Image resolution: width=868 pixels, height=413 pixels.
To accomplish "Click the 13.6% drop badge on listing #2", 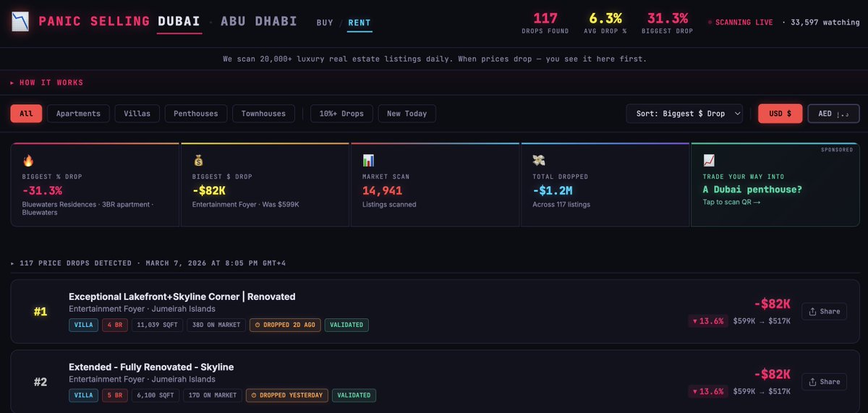I will pos(708,391).
